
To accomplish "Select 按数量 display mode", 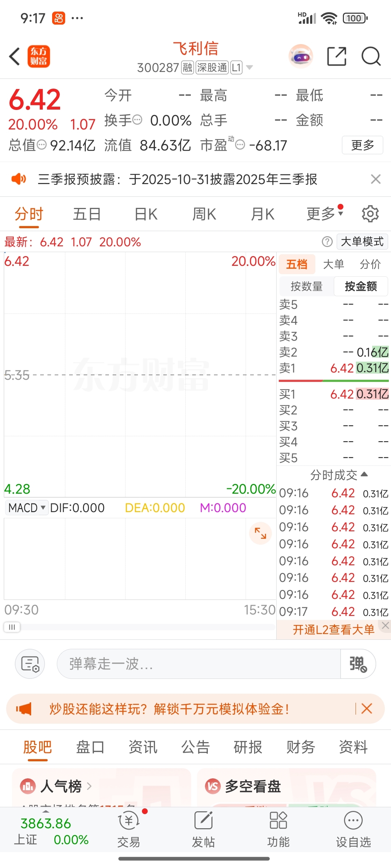I will pos(307,286).
